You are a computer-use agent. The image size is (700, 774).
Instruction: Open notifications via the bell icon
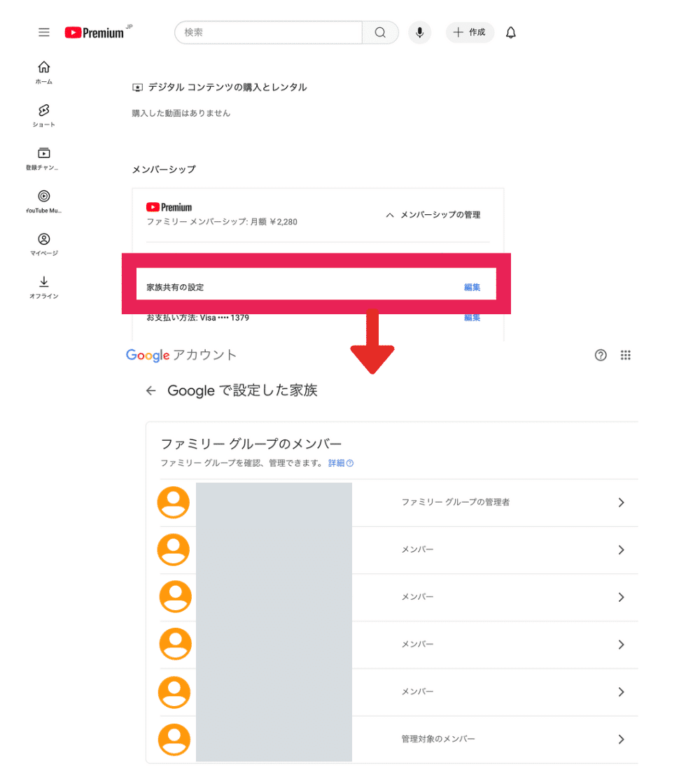click(x=510, y=32)
